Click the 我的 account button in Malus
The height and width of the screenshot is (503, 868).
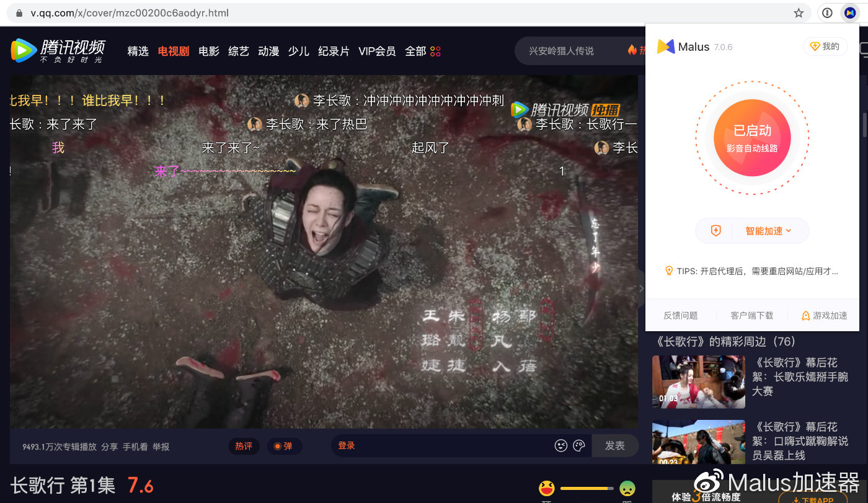tap(825, 47)
